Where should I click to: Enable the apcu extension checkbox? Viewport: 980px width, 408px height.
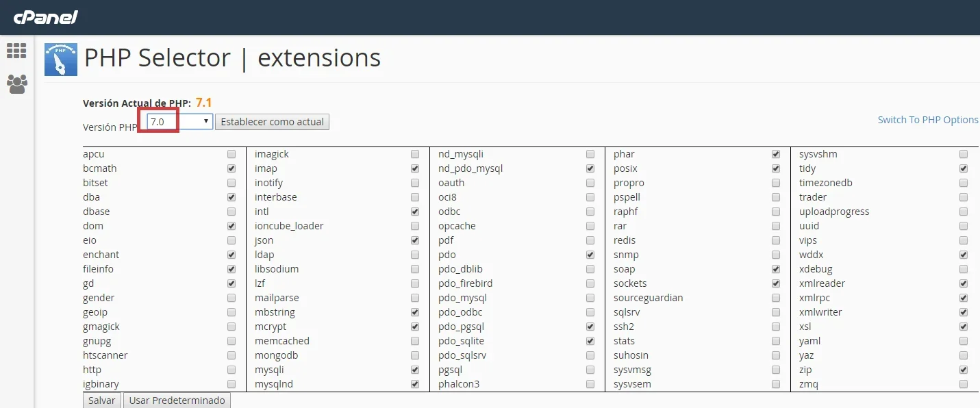pos(231,154)
